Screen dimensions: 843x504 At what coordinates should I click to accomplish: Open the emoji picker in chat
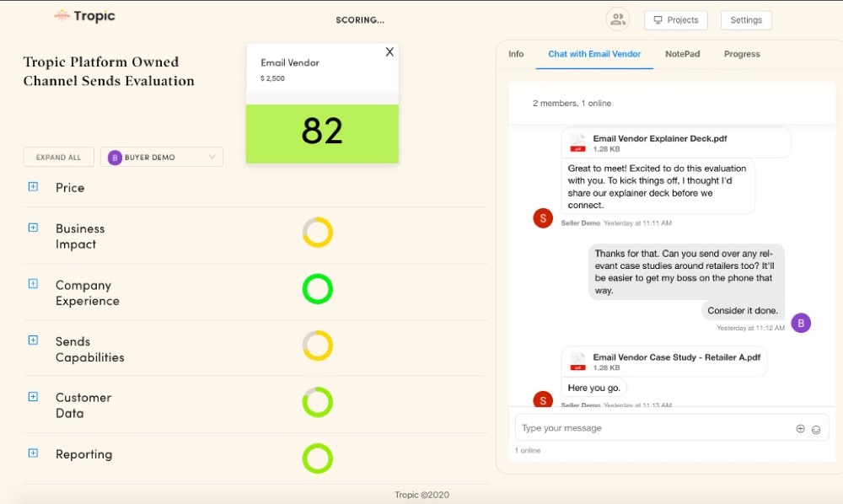[816, 429]
